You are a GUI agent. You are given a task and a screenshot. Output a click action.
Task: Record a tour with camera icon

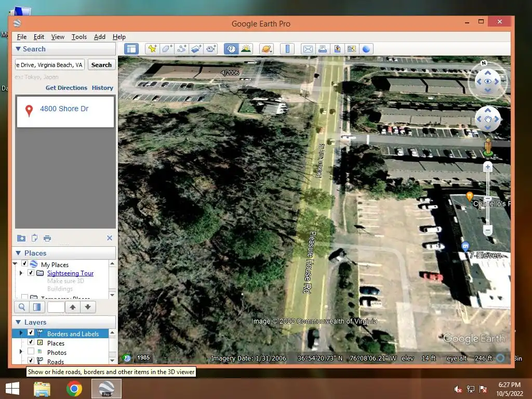pos(211,49)
